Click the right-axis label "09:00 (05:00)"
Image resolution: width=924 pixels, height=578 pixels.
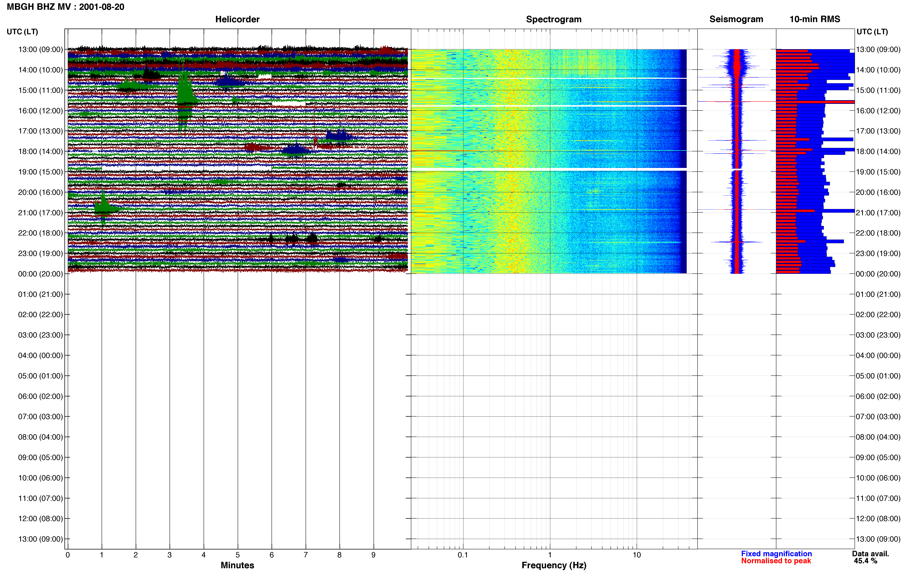(878, 457)
